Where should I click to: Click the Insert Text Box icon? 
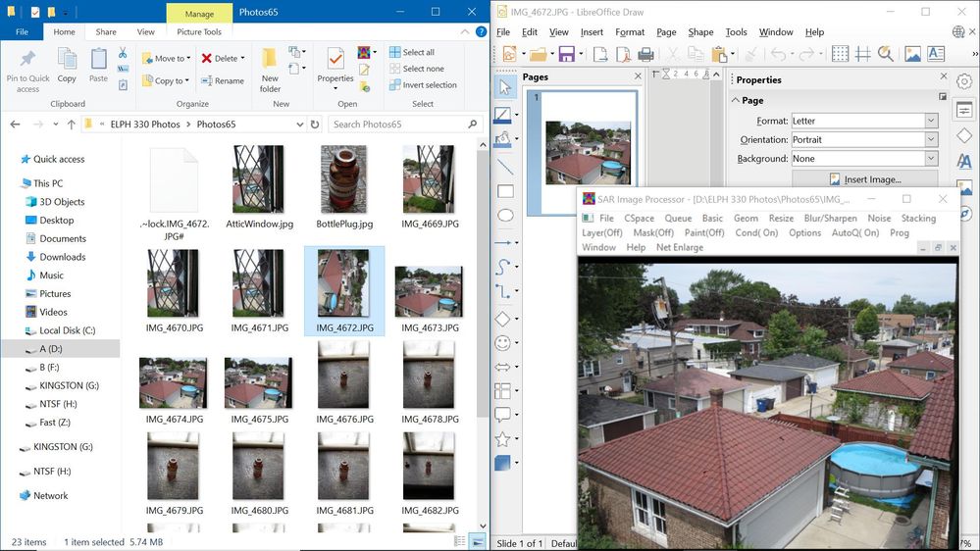(x=937, y=55)
